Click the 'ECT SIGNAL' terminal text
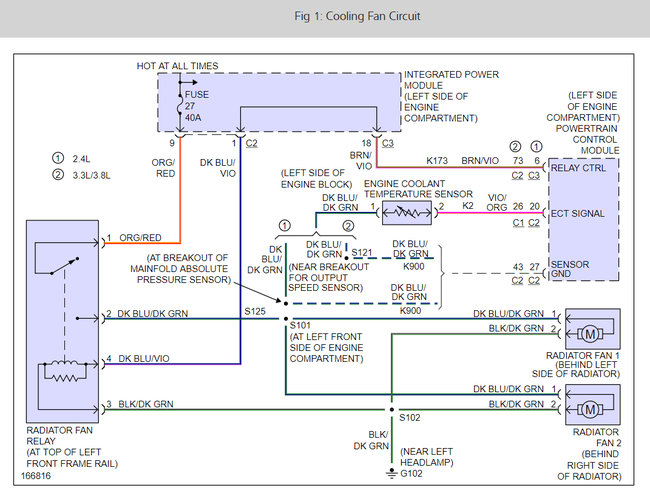Screen dimensions: 650x493 [x=577, y=214]
